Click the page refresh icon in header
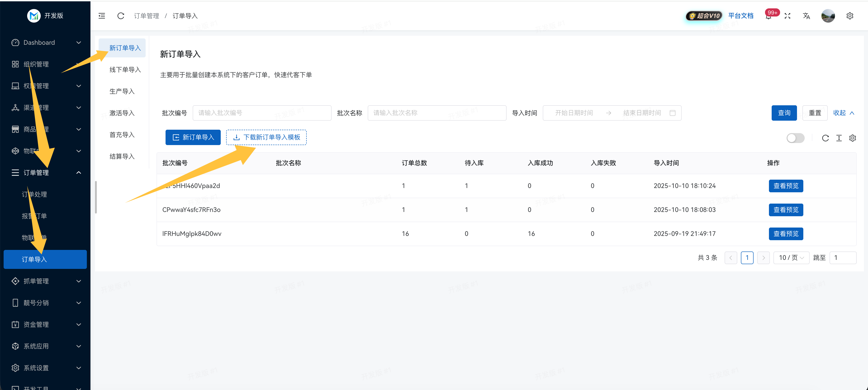Image resolution: width=868 pixels, height=390 pixels. coord(121,16)
